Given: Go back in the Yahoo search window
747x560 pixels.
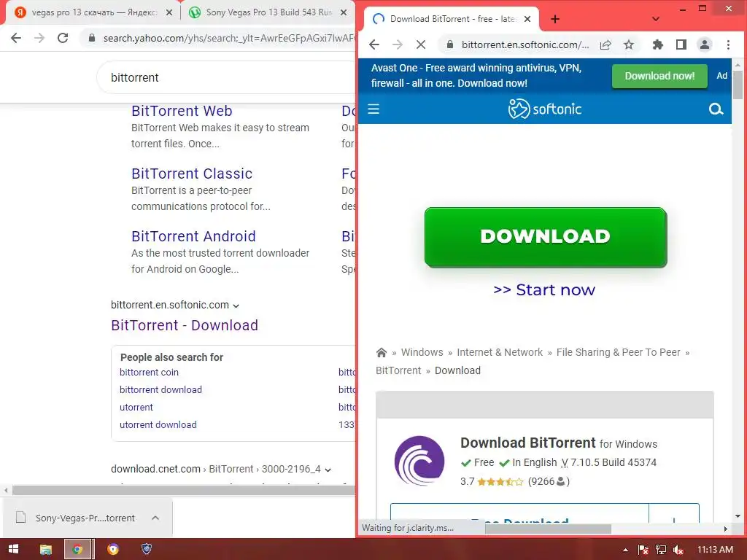Looking at the screenshot, I should [x=16, y=38].
